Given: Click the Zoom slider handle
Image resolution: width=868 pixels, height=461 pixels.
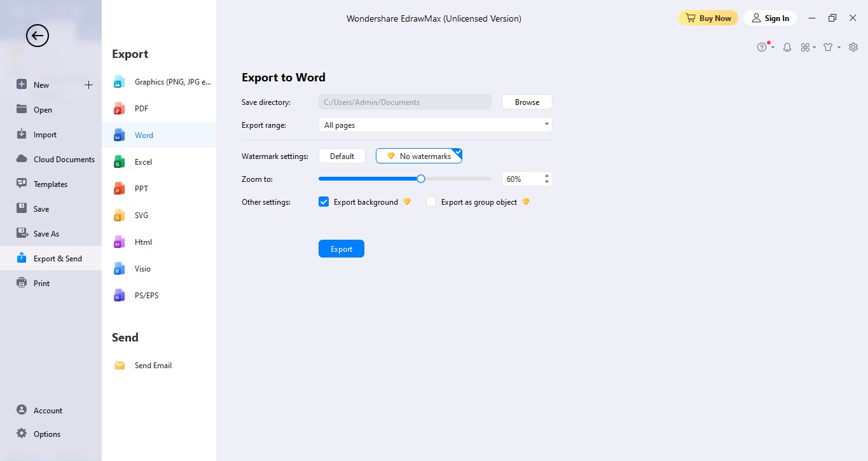Looking at the screenshot, I should pos(421,179).
